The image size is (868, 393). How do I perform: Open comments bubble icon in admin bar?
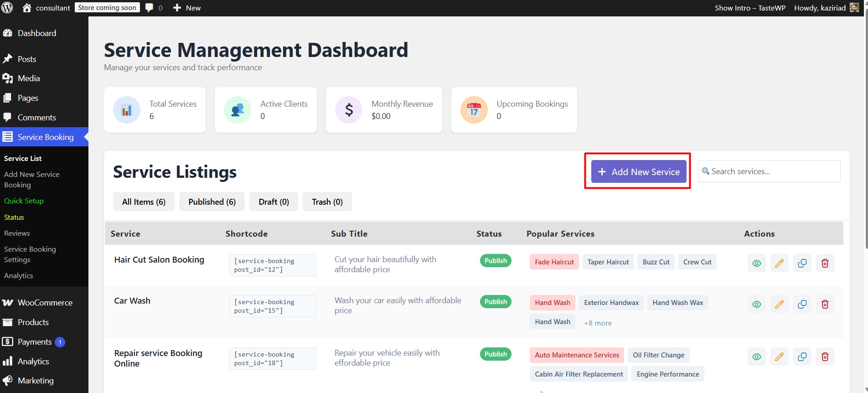[149, 8]
